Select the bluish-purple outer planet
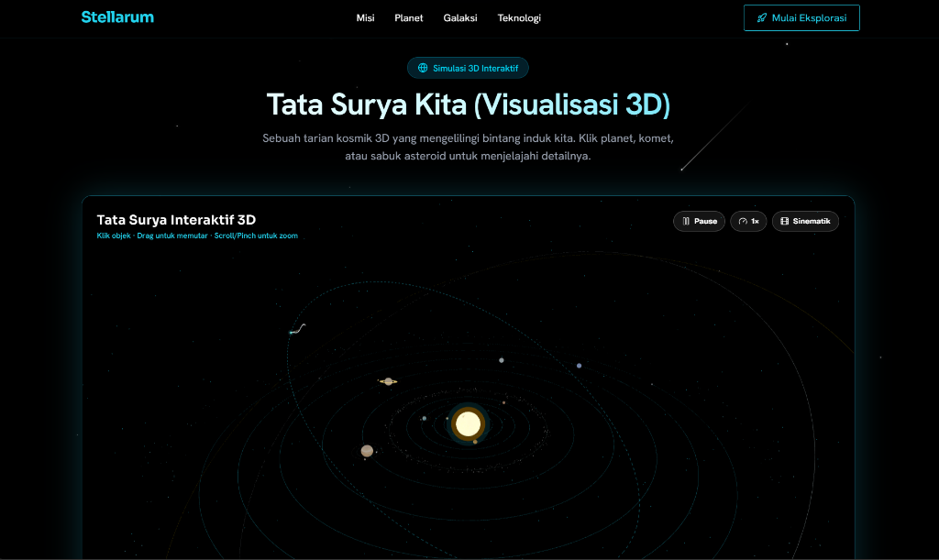The width and height of the screenshot is (939, 560). point(580,366)
